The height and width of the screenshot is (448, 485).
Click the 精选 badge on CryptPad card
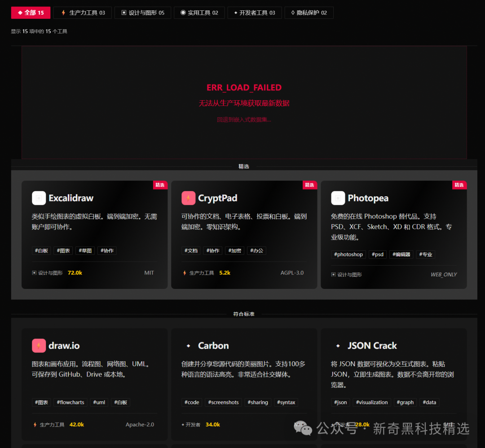[309, 185]
